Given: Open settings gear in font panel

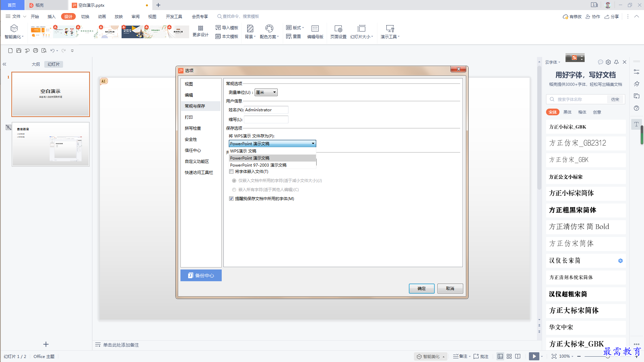Looking at the screenshot, I should (608, 62).
